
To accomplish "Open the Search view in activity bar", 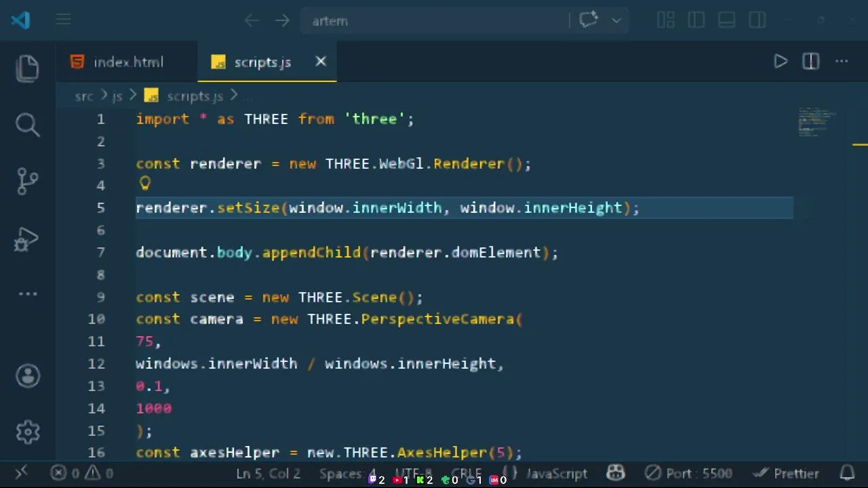I will click(x=28, y=124).
